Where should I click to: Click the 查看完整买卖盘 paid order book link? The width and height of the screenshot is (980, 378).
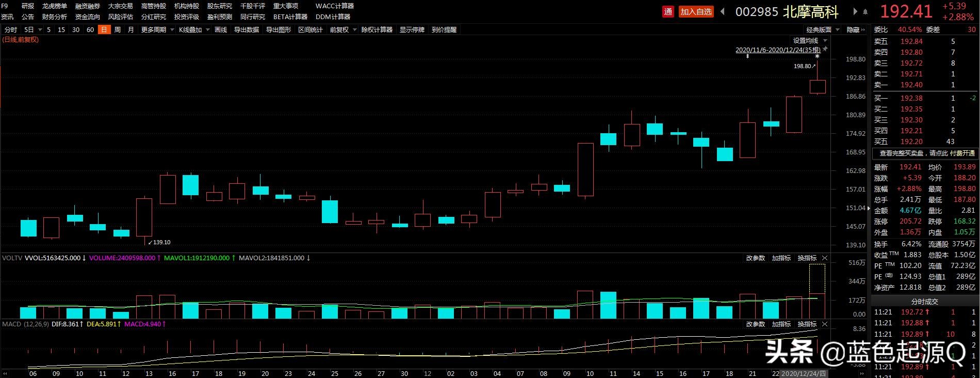[926, 153]
